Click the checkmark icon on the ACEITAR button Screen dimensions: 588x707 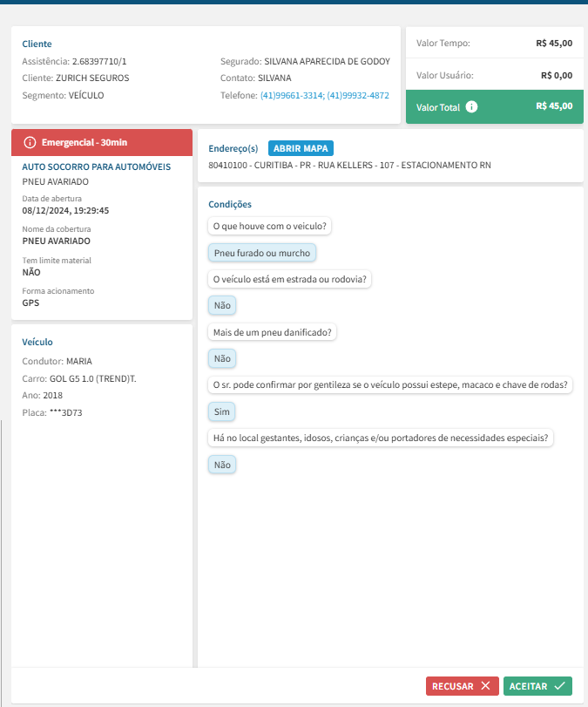(559, 686)
